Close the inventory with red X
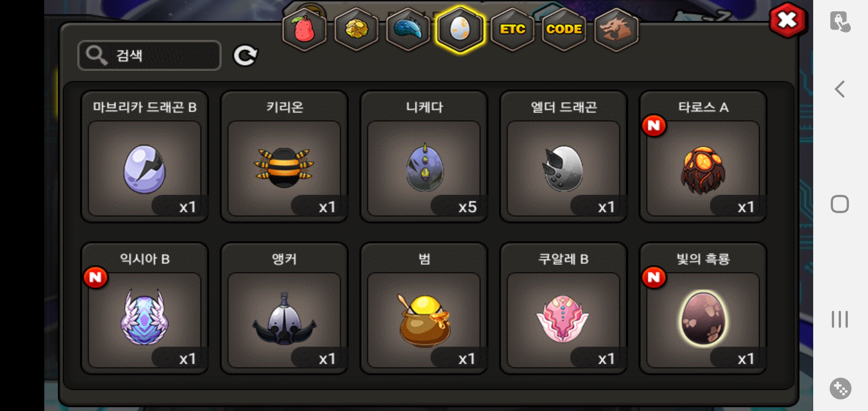The image size is (868, 411). click(787, 20)
